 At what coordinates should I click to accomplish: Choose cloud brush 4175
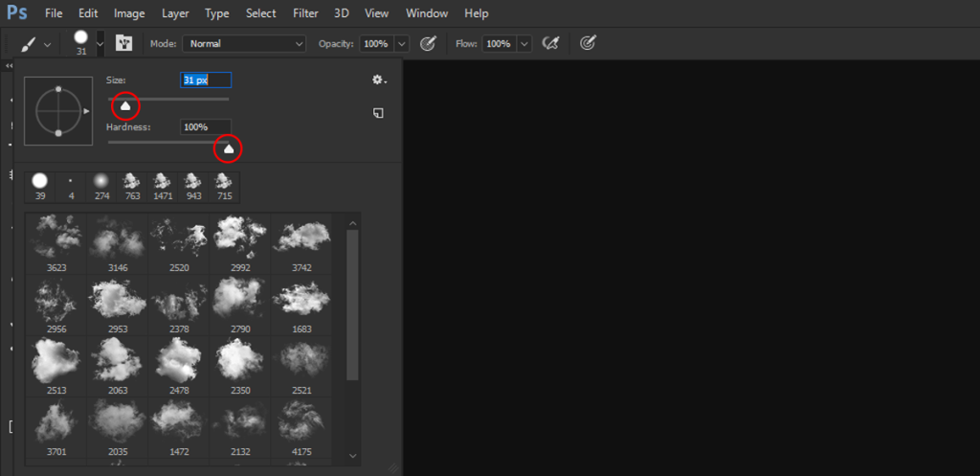(301, 427)
